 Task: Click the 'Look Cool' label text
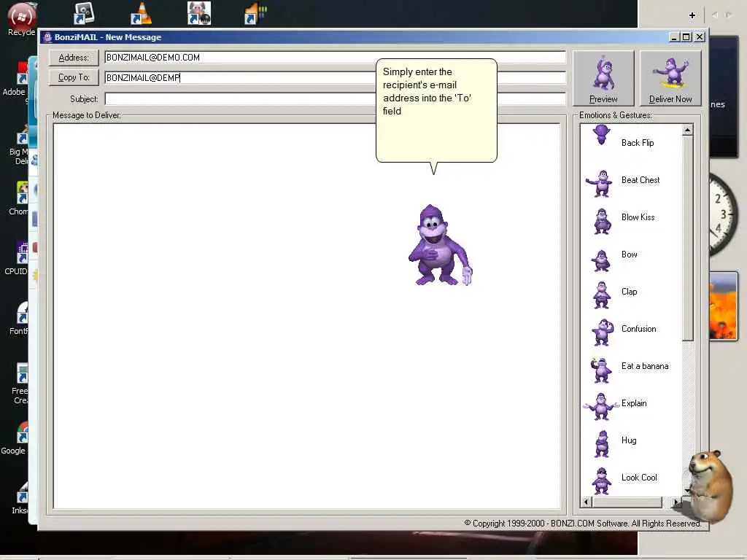[639, 478]
